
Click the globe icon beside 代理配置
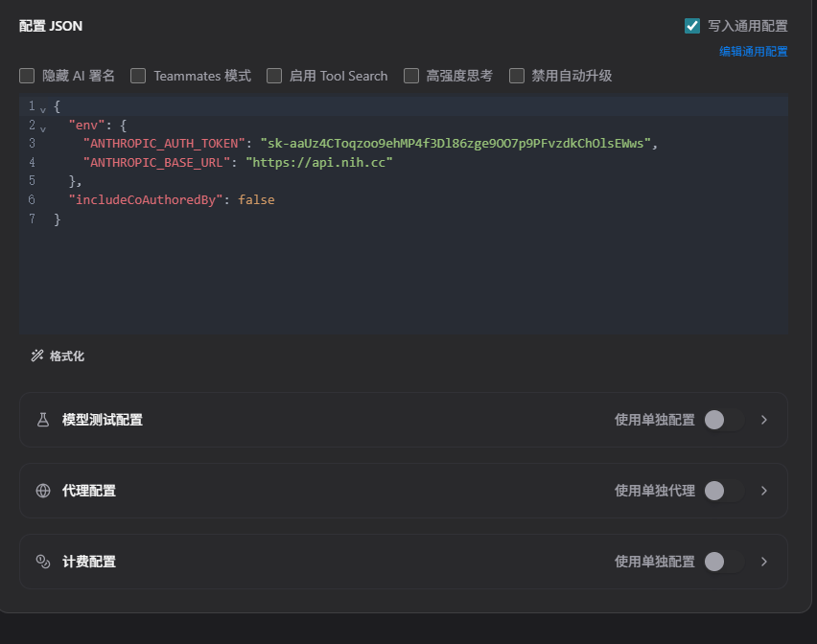43,491
